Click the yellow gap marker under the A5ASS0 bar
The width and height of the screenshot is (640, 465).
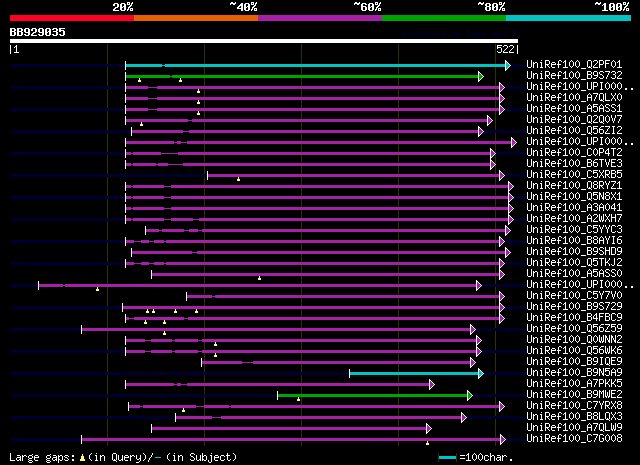tap(259, 278)
